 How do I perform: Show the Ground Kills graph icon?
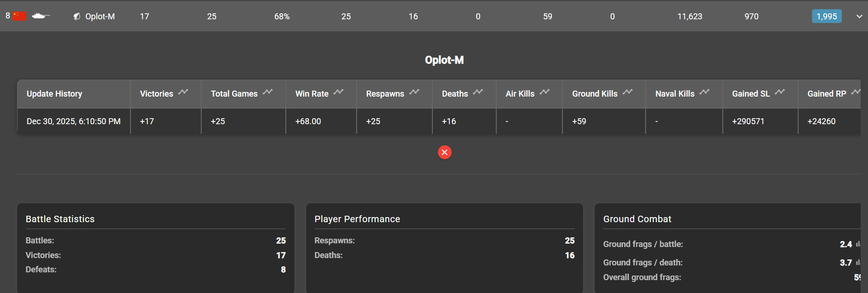point(628,92)
